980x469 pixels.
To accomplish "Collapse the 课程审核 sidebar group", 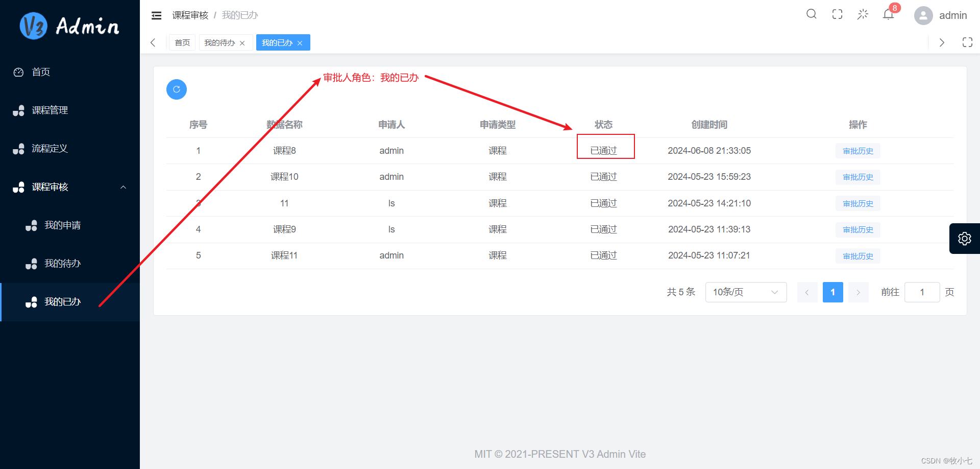I will click(70, 187).
